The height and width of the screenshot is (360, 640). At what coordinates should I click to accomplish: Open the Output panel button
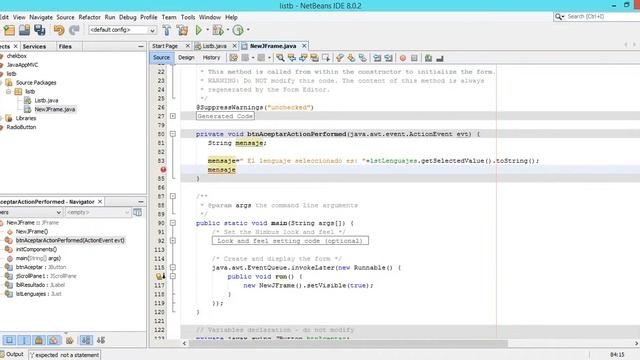12,354
